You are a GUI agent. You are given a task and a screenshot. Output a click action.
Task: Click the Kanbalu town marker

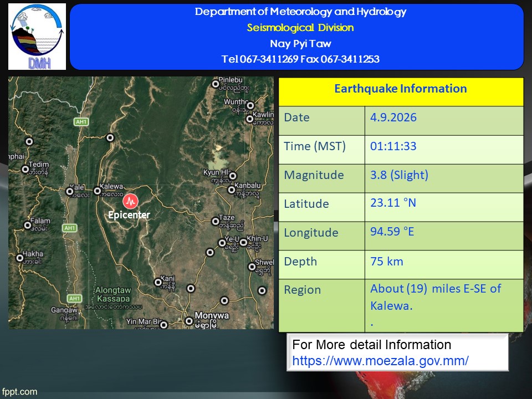coord(232,190)
